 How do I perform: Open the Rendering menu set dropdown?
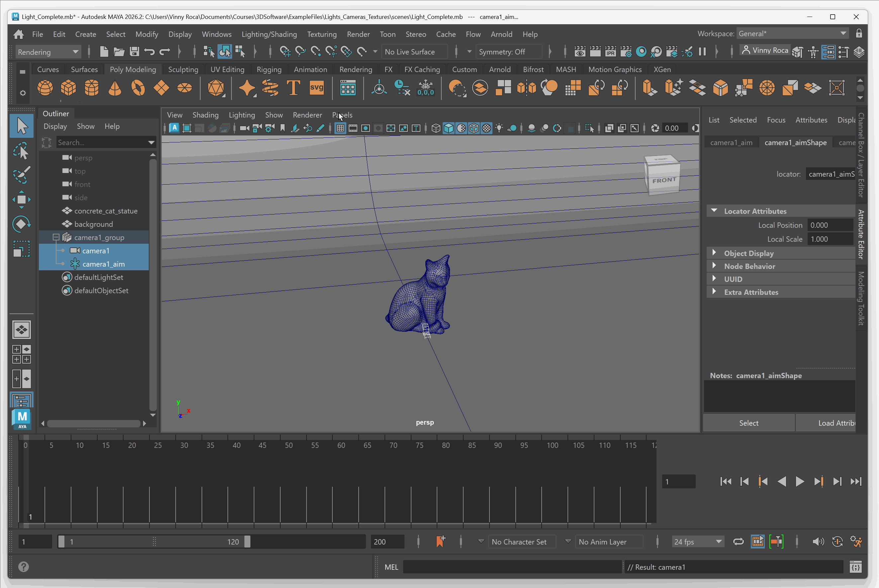tap(48, 52)
